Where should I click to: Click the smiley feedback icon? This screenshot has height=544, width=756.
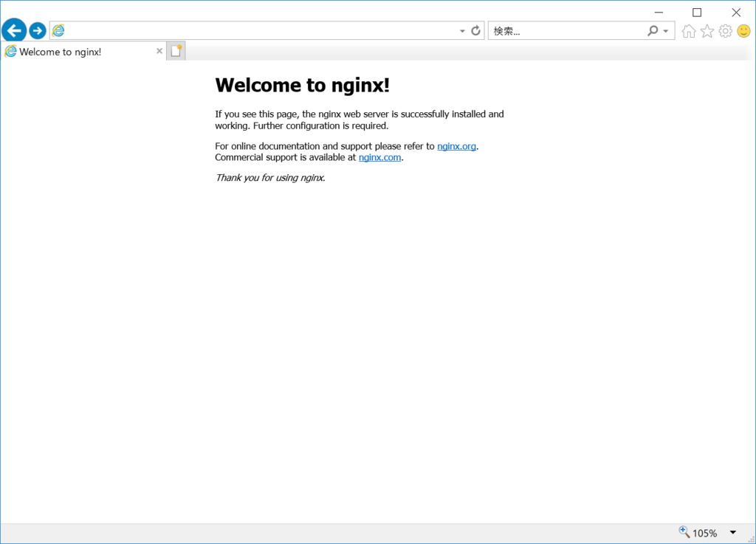click(x=743, y=31)
